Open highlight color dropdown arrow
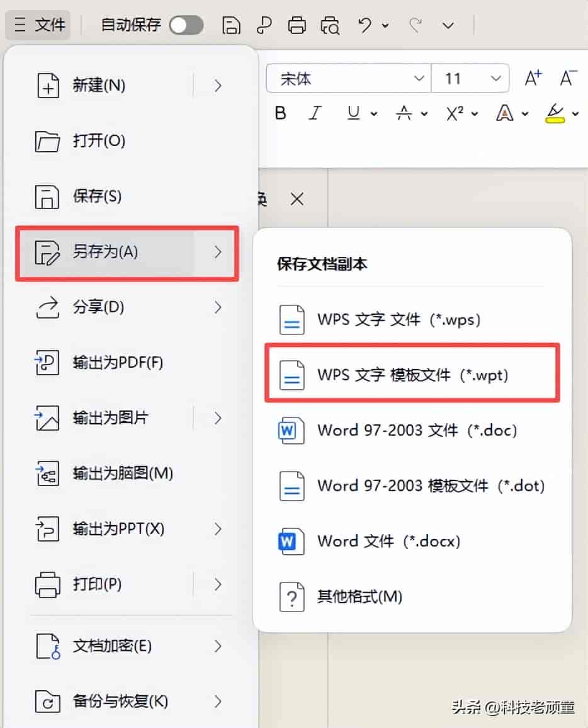This screenshot has height=728, width=588. tap(575, 114)
